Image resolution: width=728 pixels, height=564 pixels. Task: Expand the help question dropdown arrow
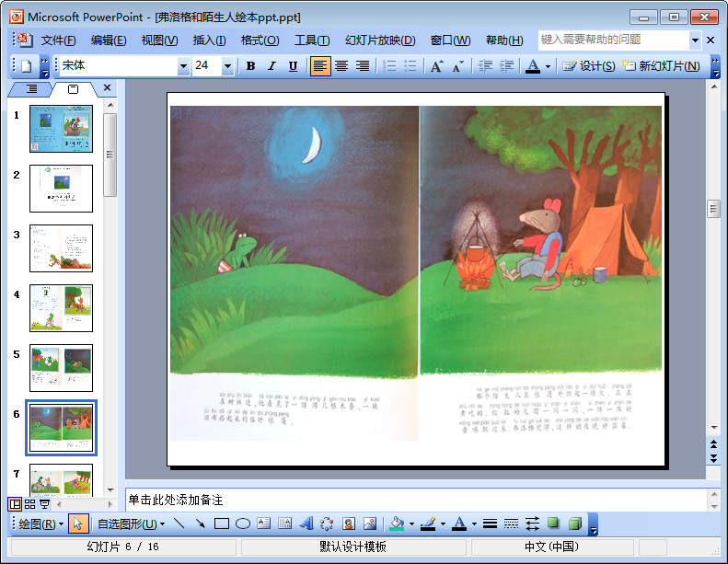coord(695,40)
